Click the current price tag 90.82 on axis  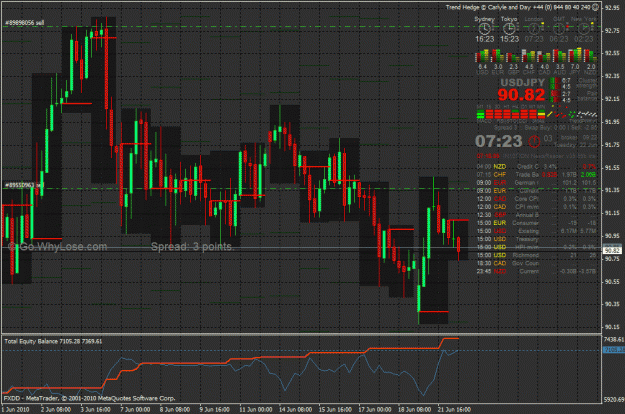click(x=612, y=250)
